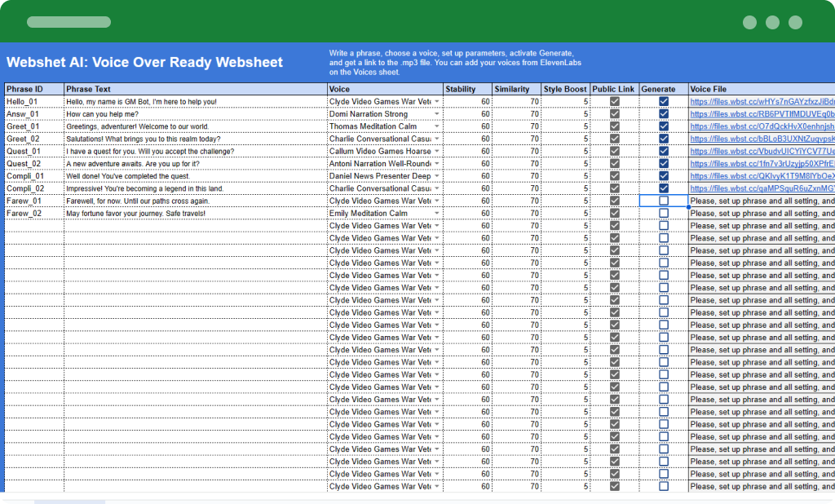Toggle Public Link checkbox for Compli_02 row
The image size is (835, 504).
pos(615,188)
